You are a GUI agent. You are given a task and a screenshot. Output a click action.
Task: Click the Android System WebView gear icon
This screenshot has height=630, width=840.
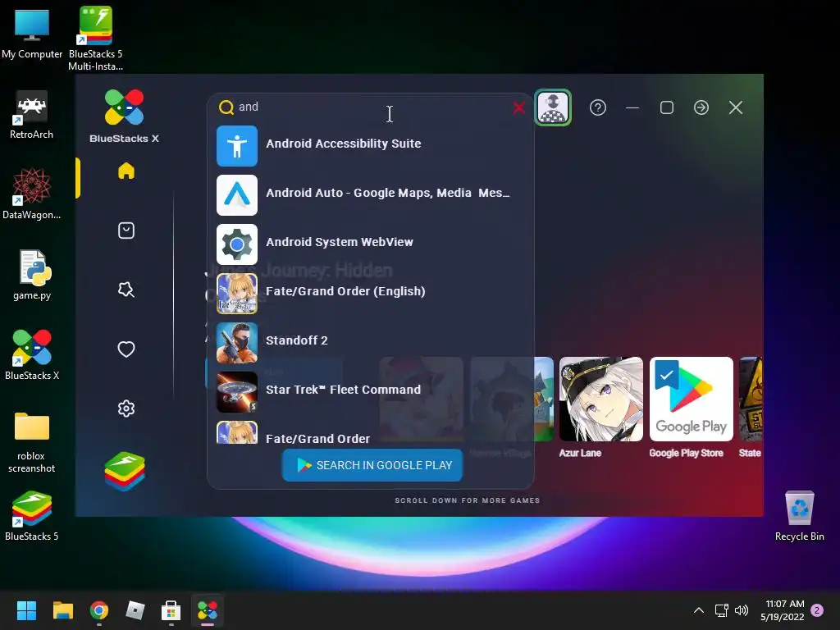click(237, 244)
